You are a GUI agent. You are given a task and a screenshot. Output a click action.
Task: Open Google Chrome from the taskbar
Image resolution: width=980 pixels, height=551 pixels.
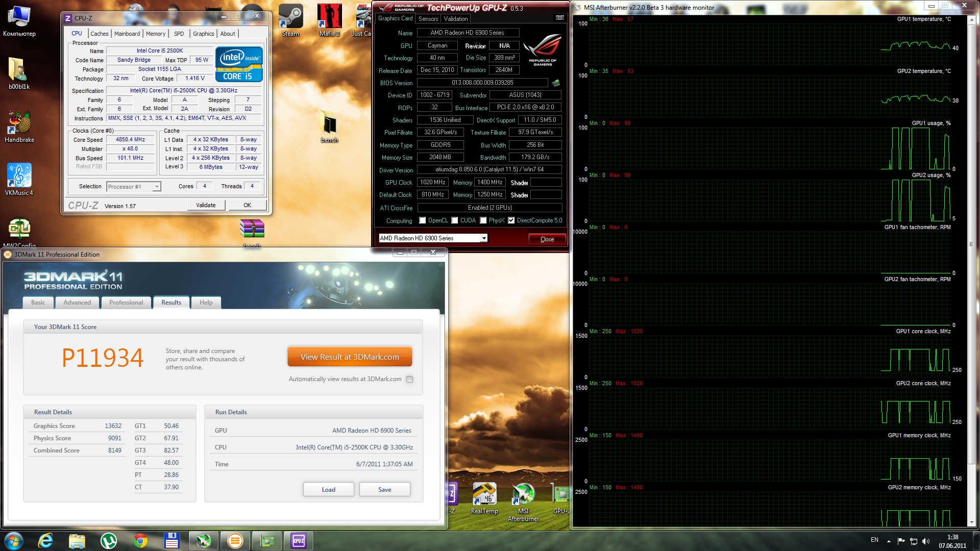pyautogui.click(x=140, y=540)
